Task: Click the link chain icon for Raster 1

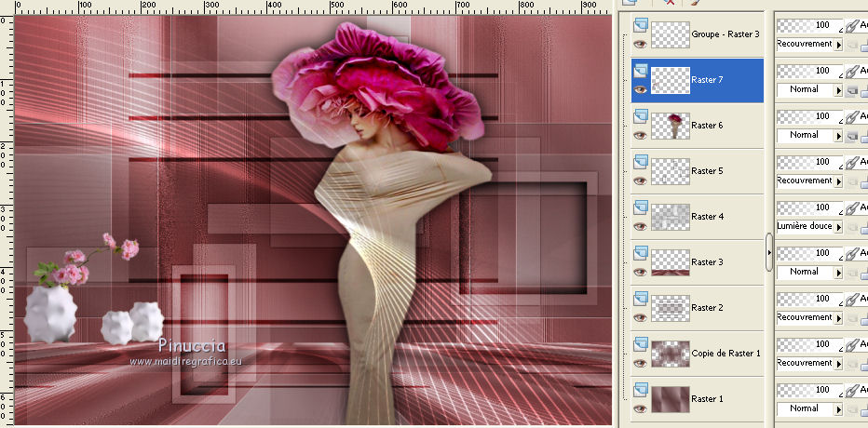Action: 852,390
